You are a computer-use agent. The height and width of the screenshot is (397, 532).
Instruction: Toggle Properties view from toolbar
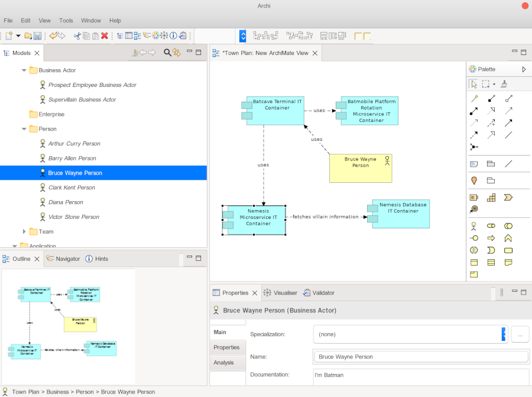(129, 35)
